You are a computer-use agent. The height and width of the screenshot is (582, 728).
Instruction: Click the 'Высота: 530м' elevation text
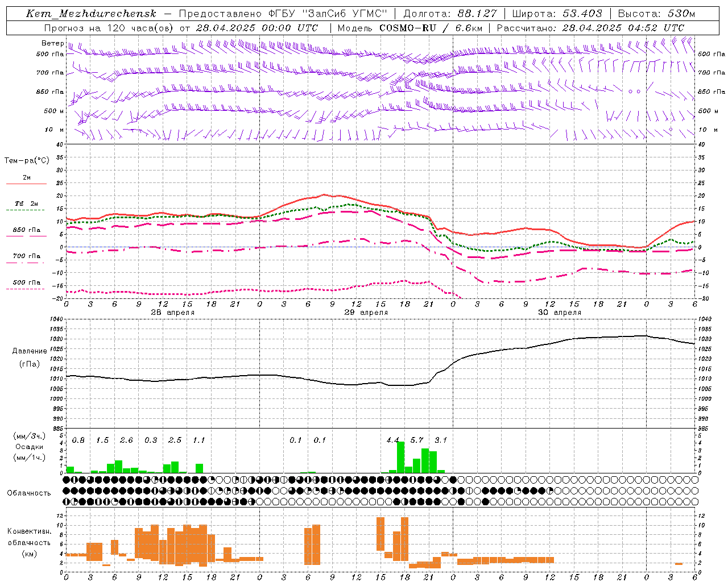656,14
